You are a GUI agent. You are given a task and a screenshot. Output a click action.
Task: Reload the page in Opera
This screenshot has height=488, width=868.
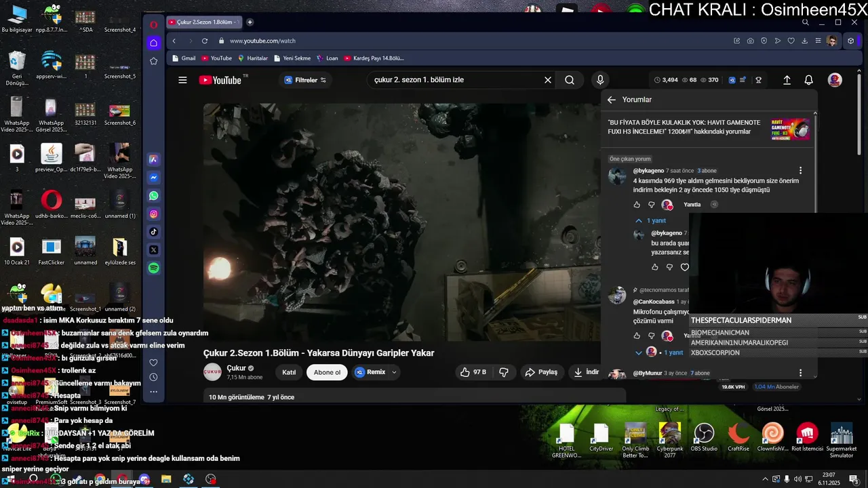(205, 41)
